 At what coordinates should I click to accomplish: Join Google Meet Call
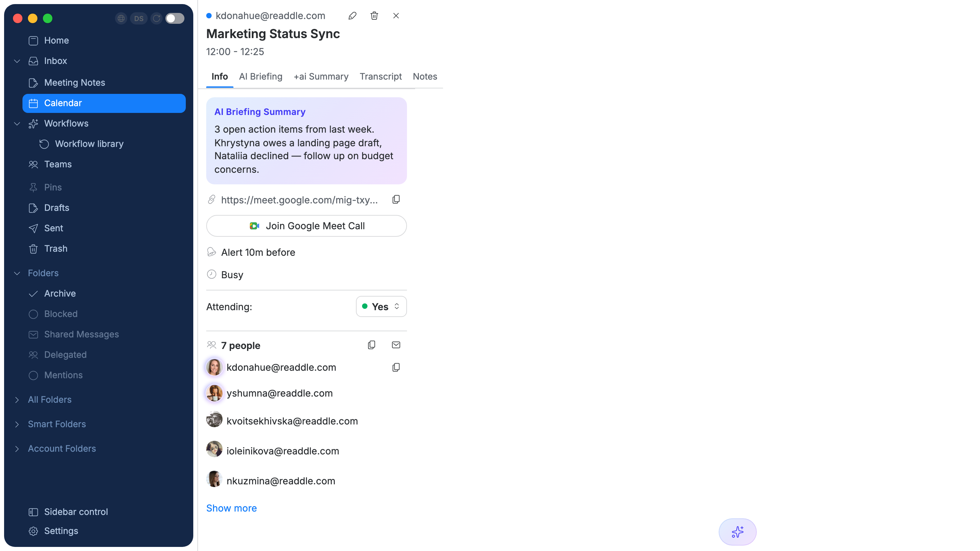(x=307, y=226)
